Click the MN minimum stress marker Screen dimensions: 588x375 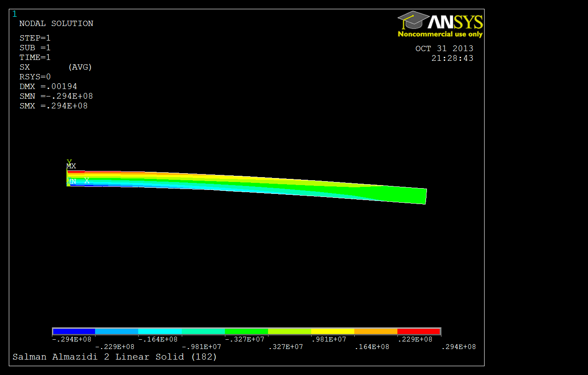tap(71, 181)
